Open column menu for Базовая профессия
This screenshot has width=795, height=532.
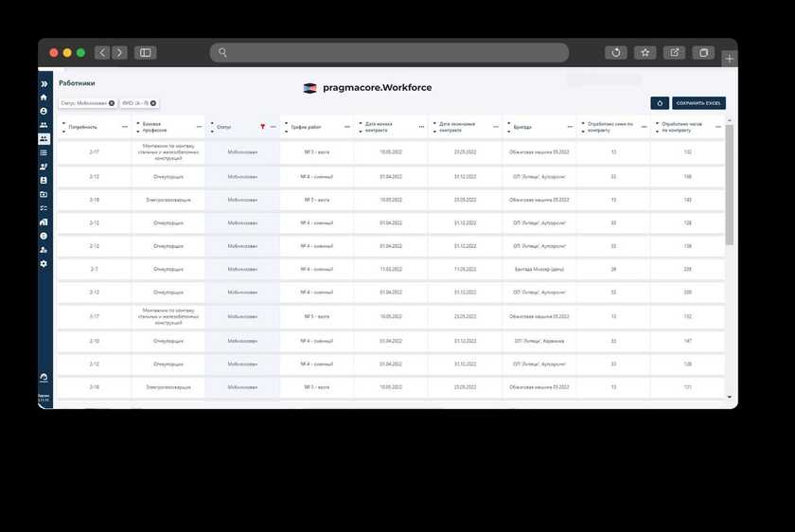point(199,126)
